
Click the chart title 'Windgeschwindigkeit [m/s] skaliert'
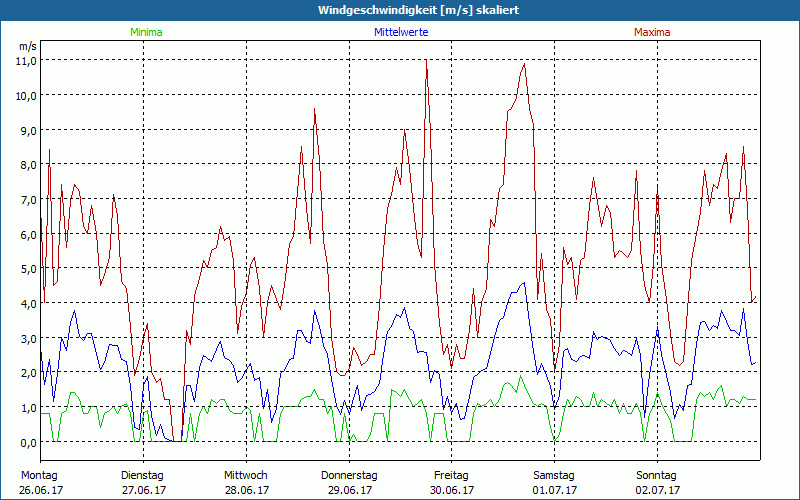[x=418, y=10]
